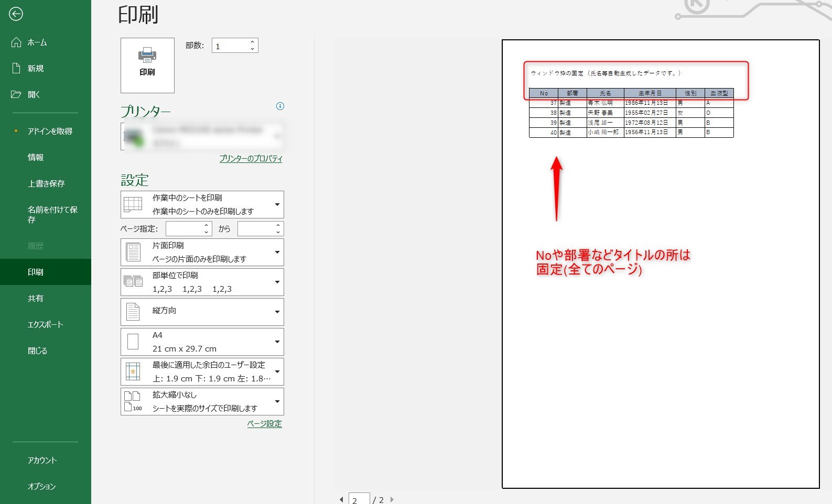The width and height of the screenshot is (832, 504).
Task: Go to previous preview page arrow
Action: pos(341,500)
